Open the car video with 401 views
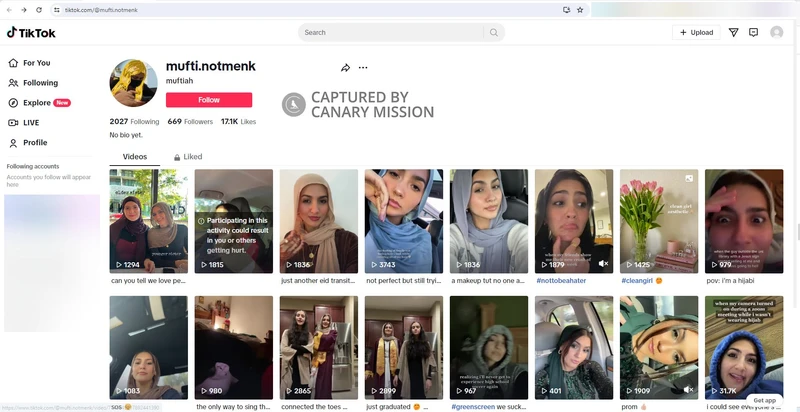 pos(574,348)
